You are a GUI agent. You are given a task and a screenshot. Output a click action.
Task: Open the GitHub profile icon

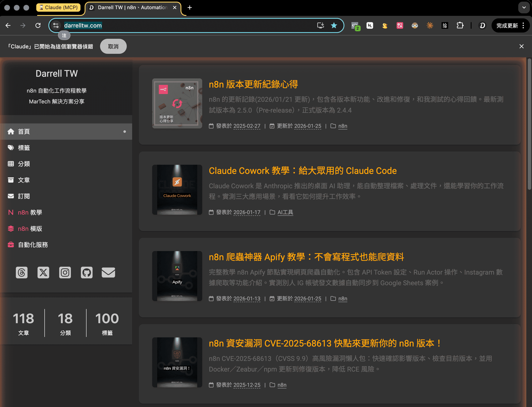point(87,272)
